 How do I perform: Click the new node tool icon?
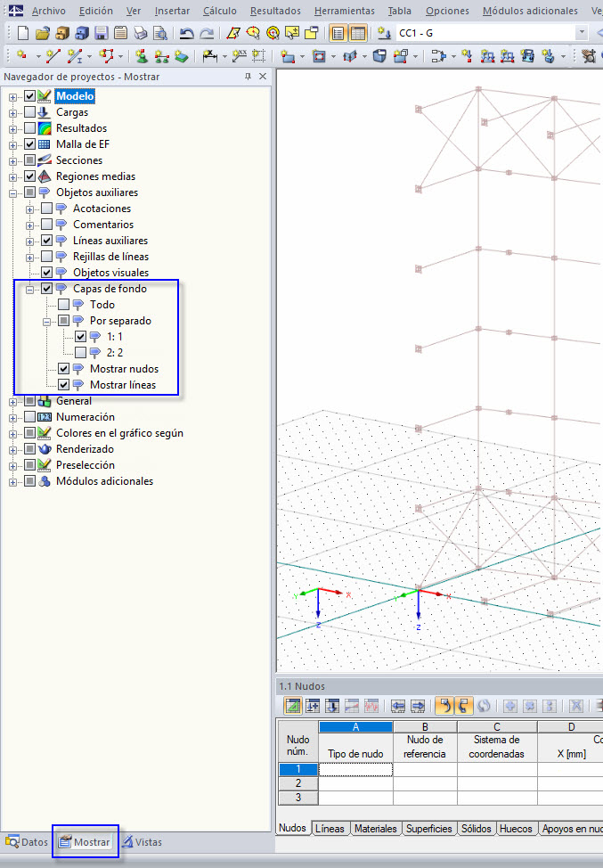[22, 55]
